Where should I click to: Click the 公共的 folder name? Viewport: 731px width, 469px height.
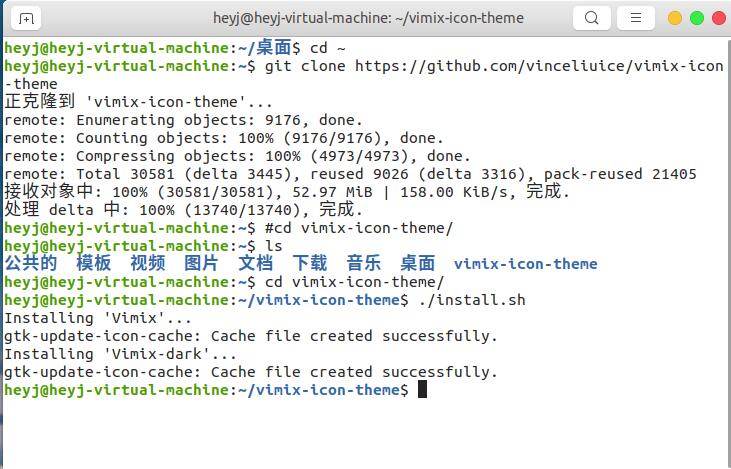[31, 263]
